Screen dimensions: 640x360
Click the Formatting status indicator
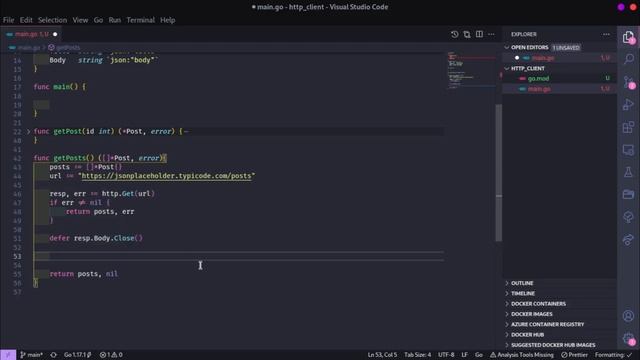click(613, 355)
